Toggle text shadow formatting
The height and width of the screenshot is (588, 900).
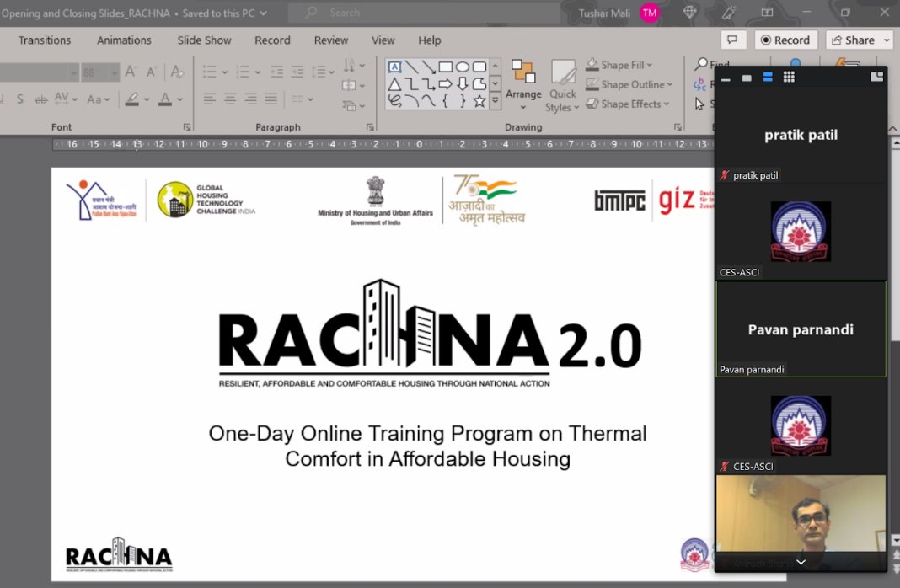[20, 99]
